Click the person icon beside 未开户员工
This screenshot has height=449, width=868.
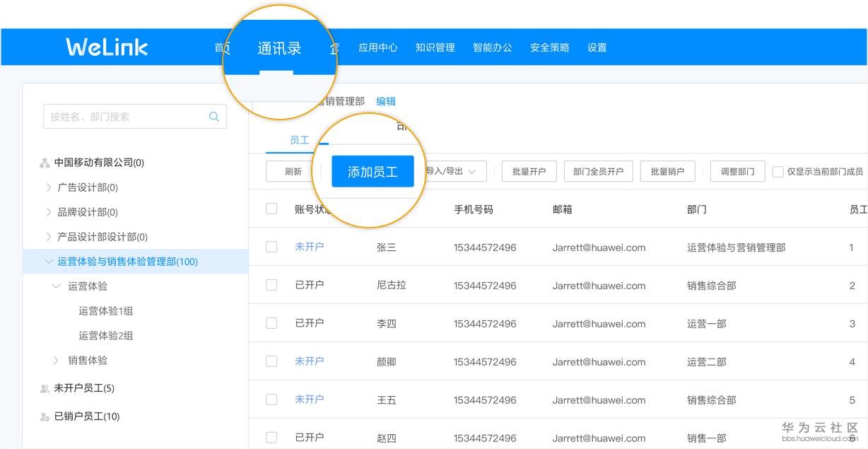(x=45, y=388)
